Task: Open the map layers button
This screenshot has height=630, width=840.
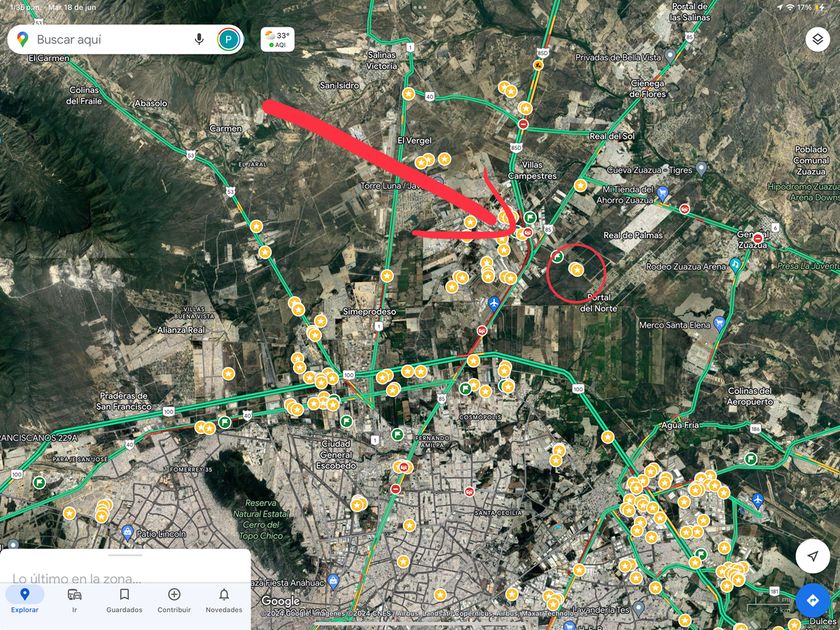Action: pyautogui.click(x=818, y=39)
